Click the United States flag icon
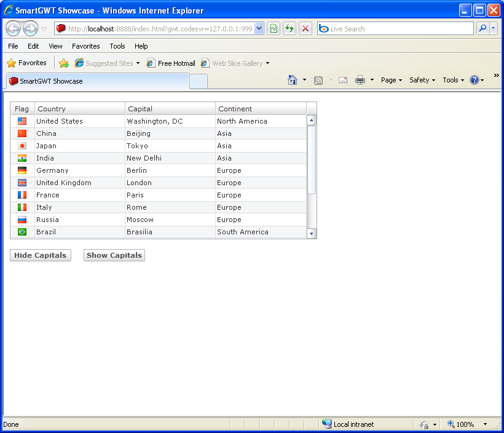 22,121
